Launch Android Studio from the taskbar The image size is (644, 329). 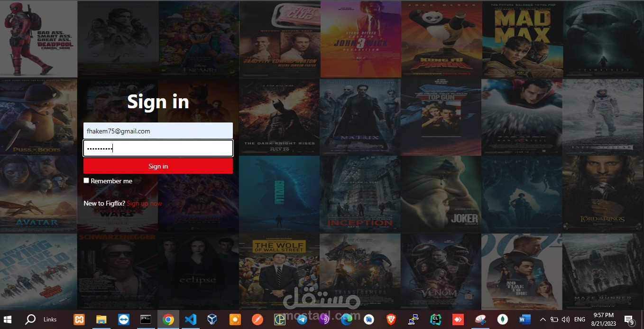[368, 320]
